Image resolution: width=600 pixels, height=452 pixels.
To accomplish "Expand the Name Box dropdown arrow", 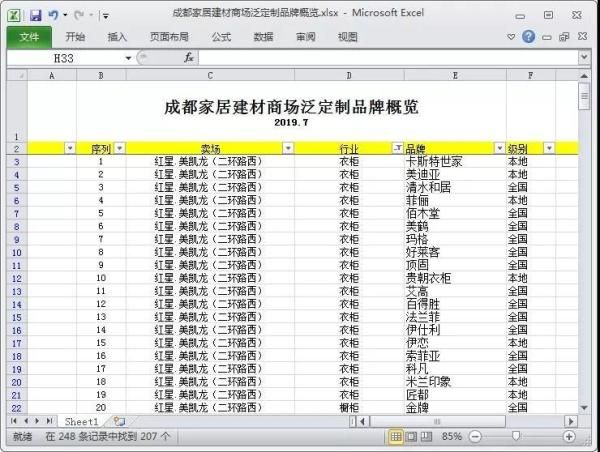I will coord(128,58).
